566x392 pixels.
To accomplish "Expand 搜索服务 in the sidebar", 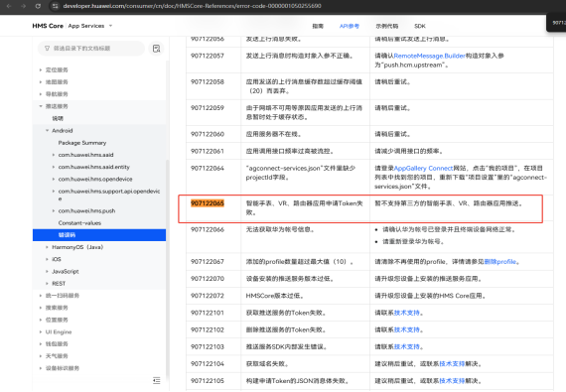I will tap(41, 308).
